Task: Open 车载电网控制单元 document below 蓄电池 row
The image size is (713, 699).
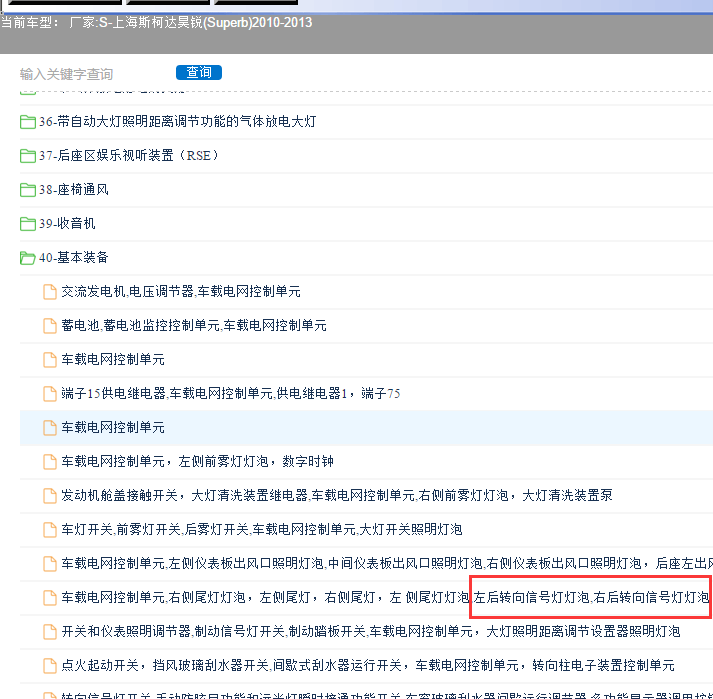Action: 113,359
